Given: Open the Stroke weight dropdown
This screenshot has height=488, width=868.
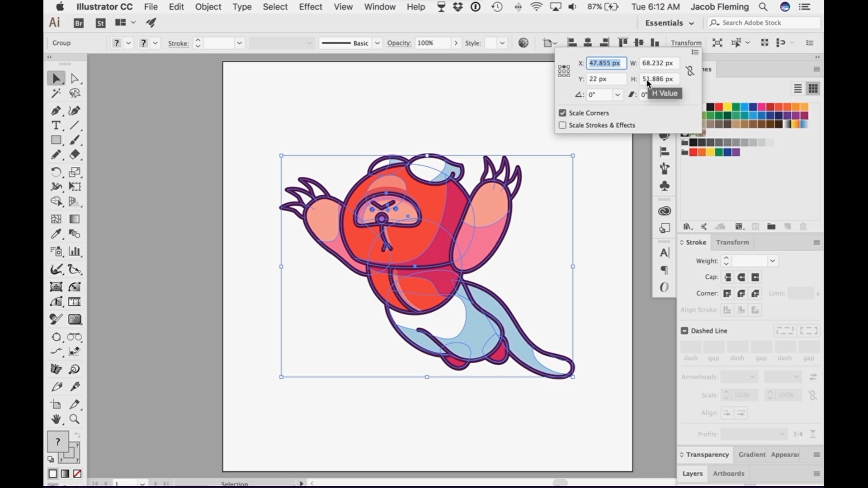Looking at the screenshot, I should pyautogui.click(x=239, y=43).
